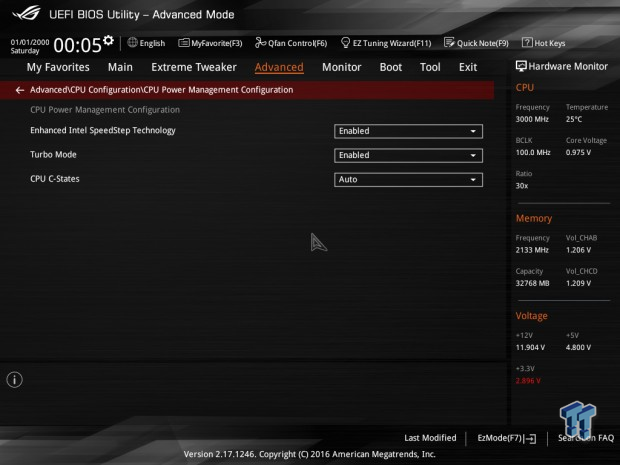Image resolution: width=620 pixels, height=465 pixels.
Task: Open Hot Keys question mark icon
Action: 527,42
